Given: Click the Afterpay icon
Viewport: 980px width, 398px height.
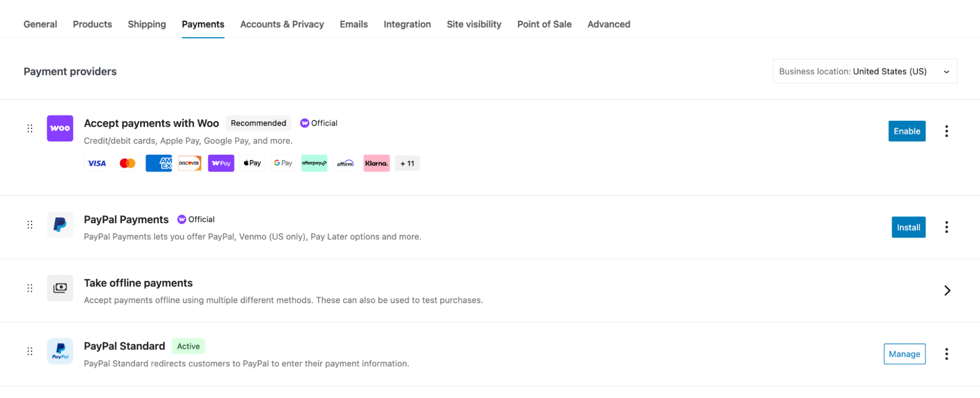Looking at the screenshot, I should [314, 163].
